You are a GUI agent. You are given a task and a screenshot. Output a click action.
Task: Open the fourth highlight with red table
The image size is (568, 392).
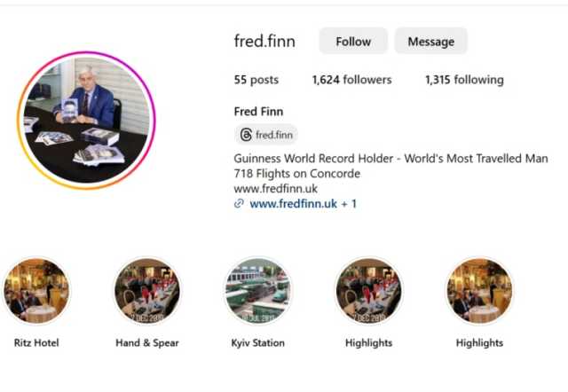[369, 291]
